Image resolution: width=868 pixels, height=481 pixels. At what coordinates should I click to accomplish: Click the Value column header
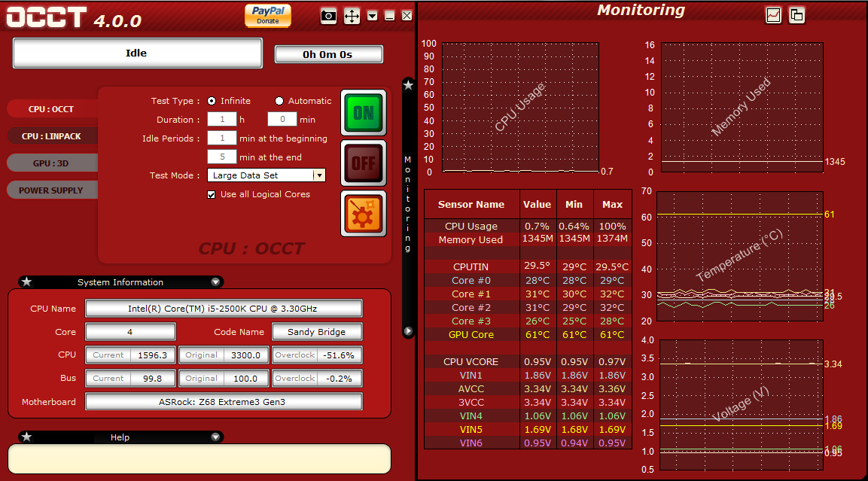click(x=537, y=204)
